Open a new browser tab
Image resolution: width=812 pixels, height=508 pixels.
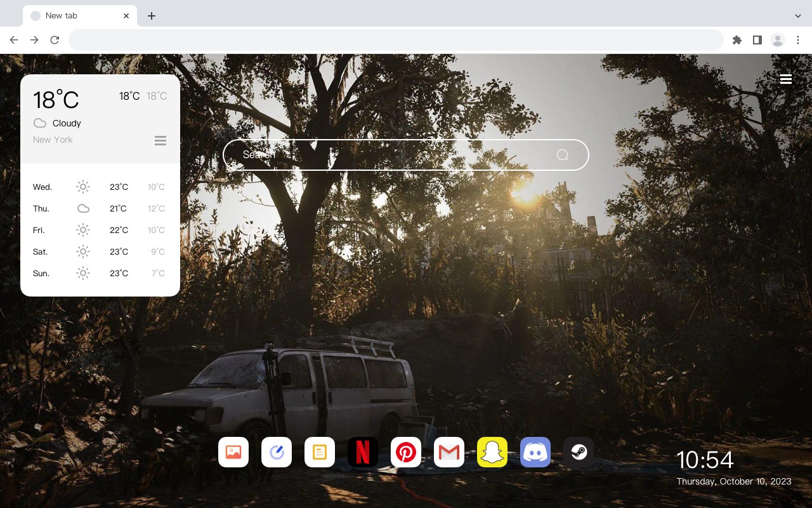pos(151,16)
